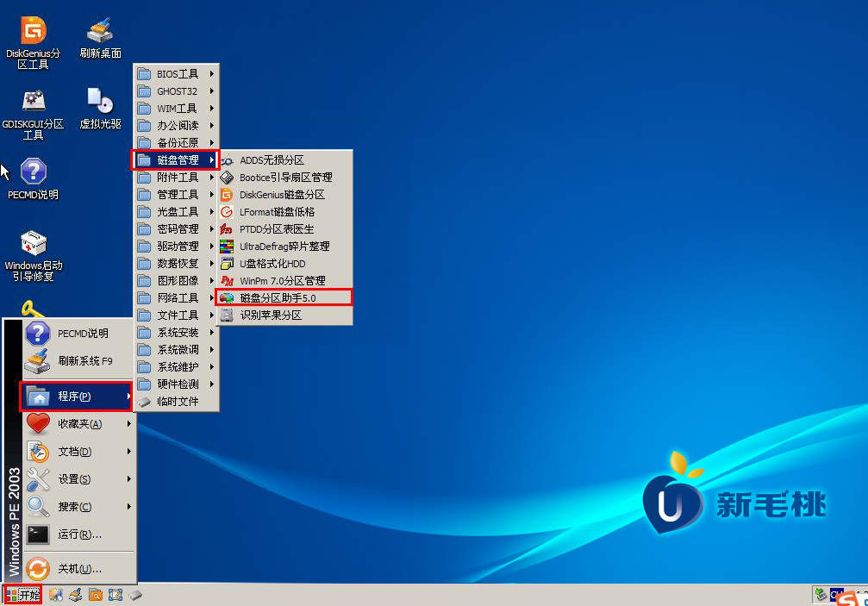Choose 刷新系统 F9 in the start menu
868x606 pixels.
[x=78, y=361]
